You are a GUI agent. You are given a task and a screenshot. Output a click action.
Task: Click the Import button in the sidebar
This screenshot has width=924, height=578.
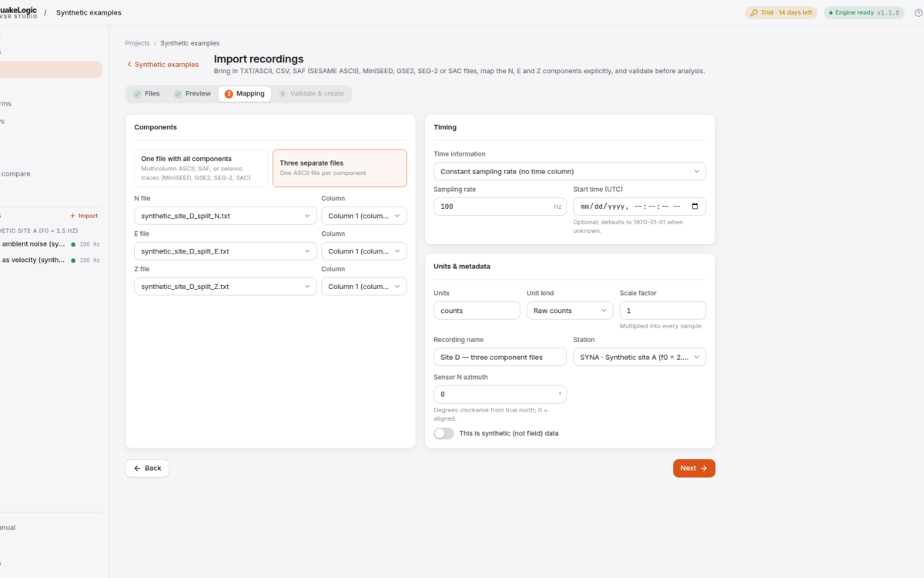pos(84,217)
